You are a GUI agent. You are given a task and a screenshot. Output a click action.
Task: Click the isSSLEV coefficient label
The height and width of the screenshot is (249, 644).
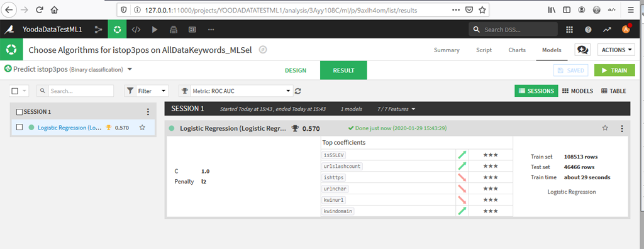point(333,155)
